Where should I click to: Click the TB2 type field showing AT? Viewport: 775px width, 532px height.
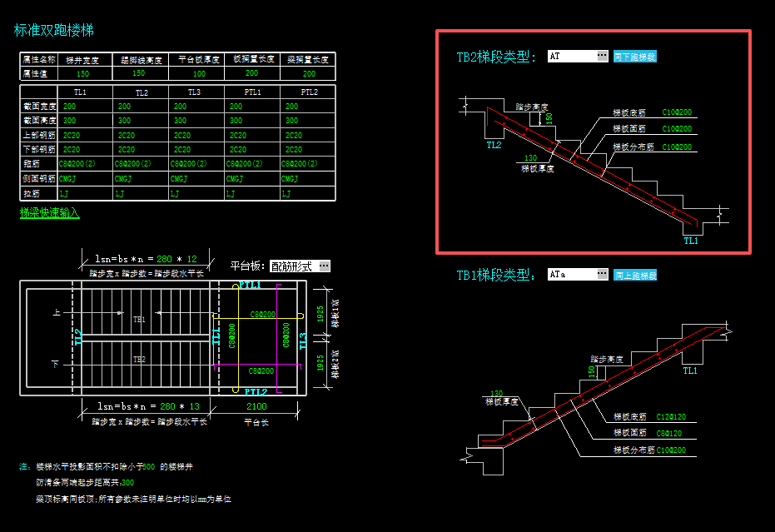pyautogui.click(x=573, y=56)
